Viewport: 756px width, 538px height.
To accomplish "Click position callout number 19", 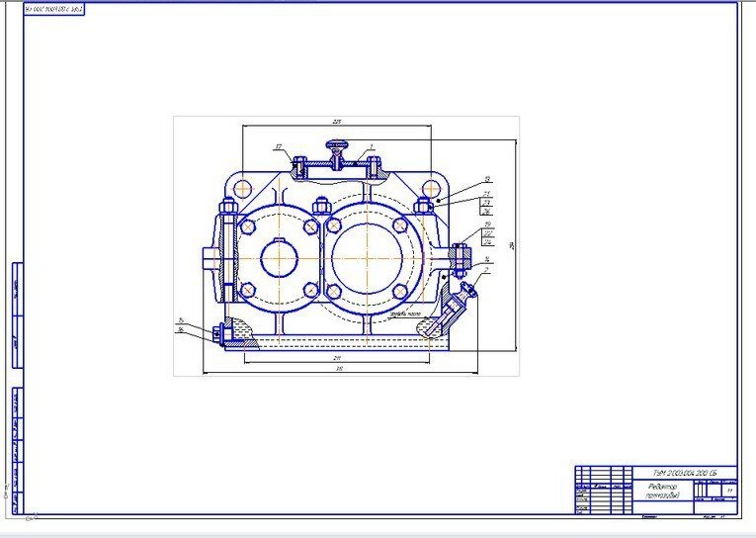I will (487, 225).
